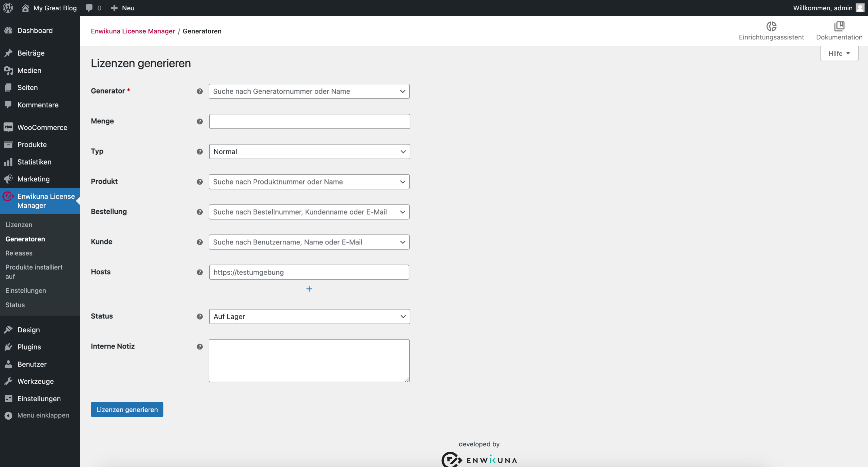
Task: Open the Einrichtungsassistent icon
Action: coord(771,26)
